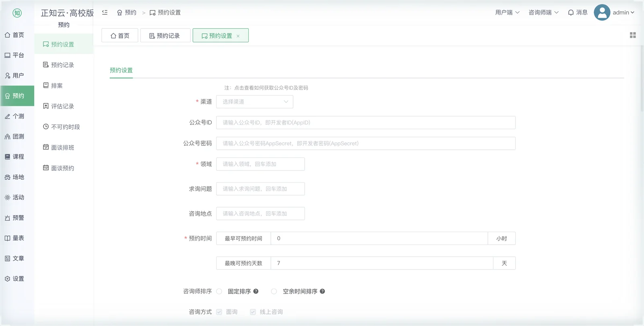Open the admin account dropdown arrow
Viewport: 644px width, 326px height.
tap(632, 12)
